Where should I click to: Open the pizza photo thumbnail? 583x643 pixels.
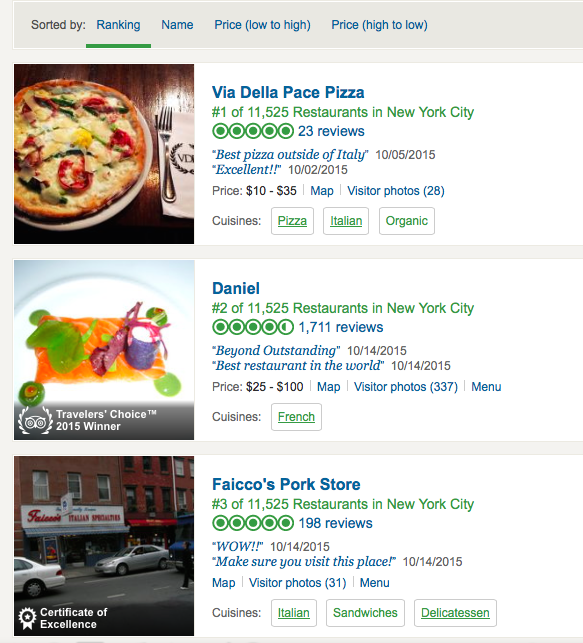click(x=104, y=154)
